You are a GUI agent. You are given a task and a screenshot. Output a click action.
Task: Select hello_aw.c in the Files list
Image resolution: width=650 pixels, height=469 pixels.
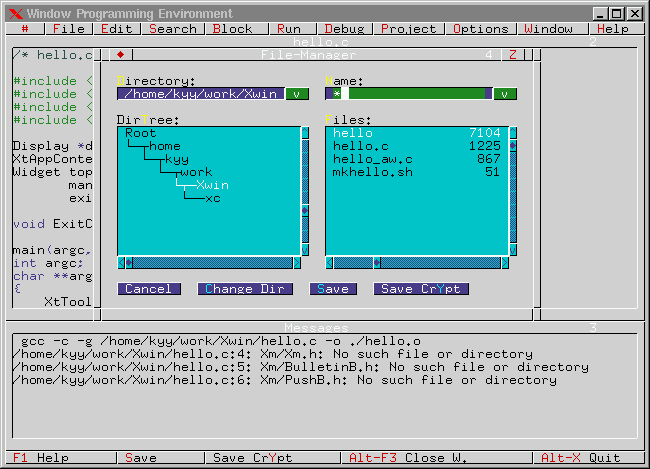pos(373,159)
